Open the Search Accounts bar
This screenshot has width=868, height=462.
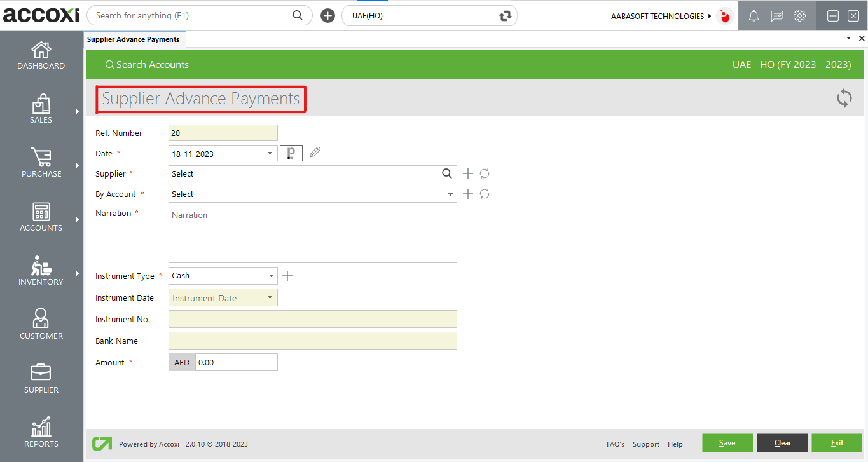point(147,64)
